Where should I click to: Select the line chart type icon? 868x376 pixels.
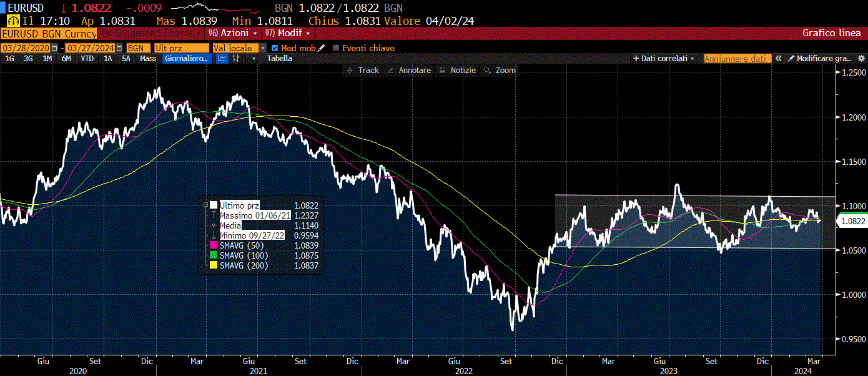pos(222,58)
